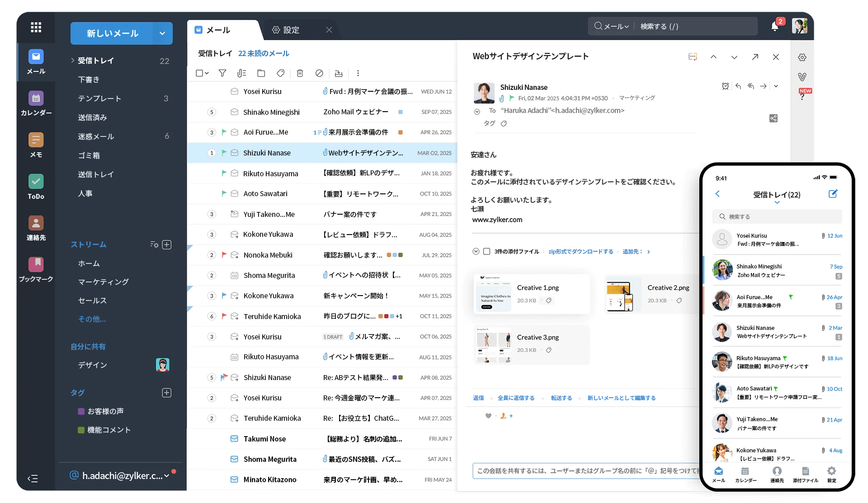Select マーケティング under ストリーム
868x503 pixels.
103,282
